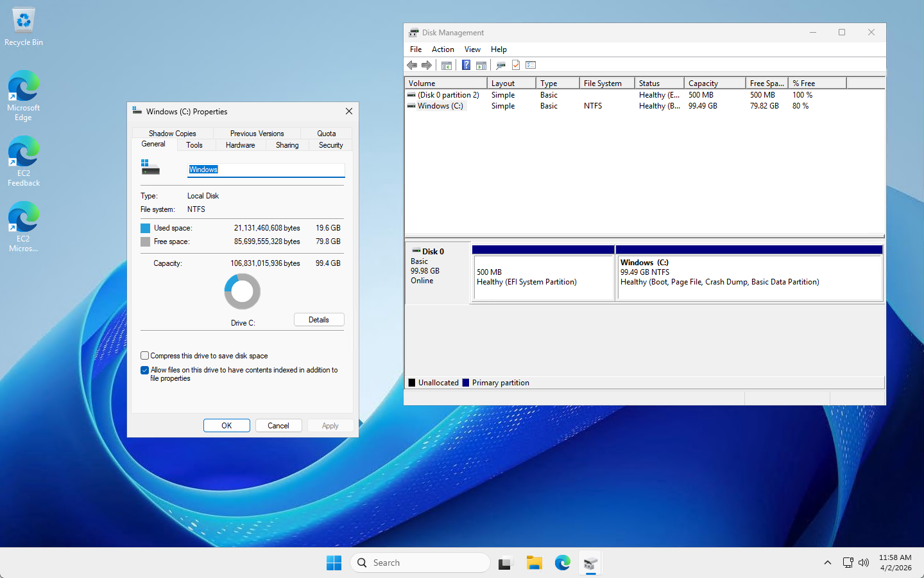
Task: Switch to the Sharing tab
Action: 287,145
